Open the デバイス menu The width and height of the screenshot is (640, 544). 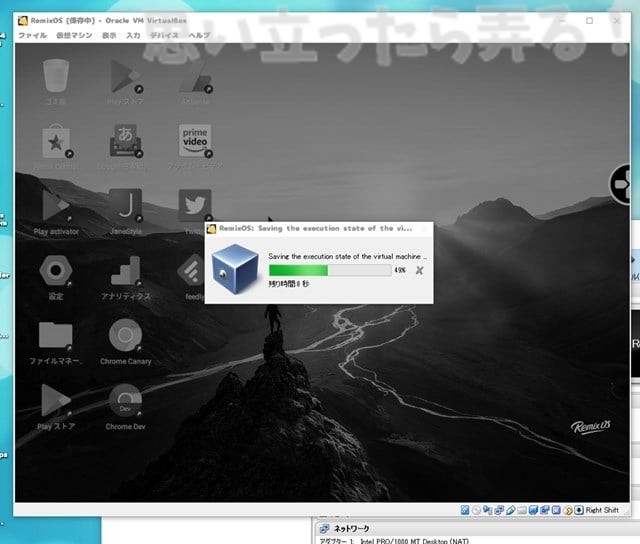click(x=164, y=36)
